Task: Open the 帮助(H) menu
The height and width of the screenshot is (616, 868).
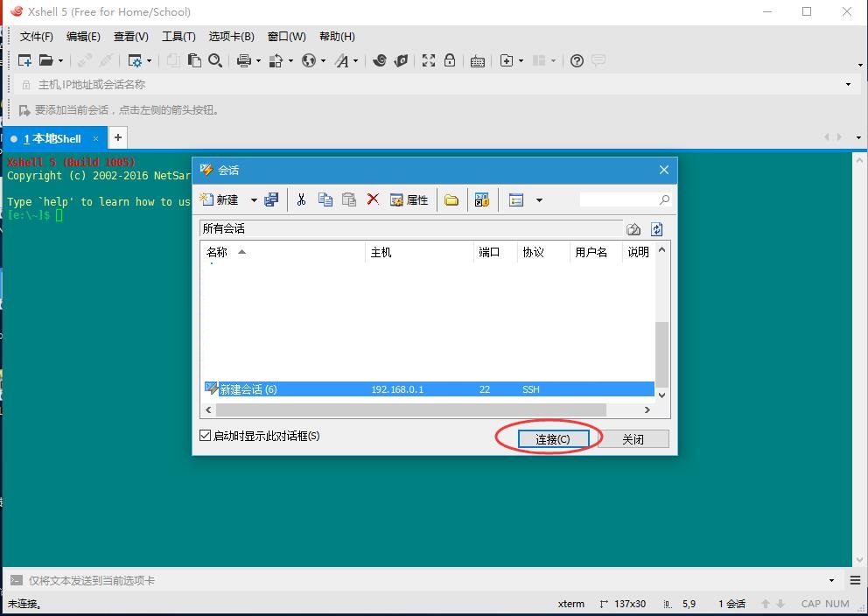Action: tap(337, 37)
